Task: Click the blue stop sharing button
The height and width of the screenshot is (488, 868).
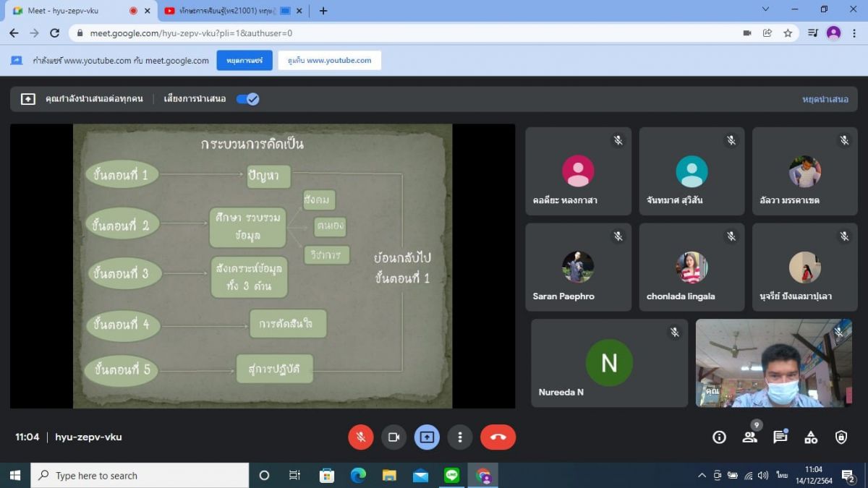Action: click(x=244, y=61)
